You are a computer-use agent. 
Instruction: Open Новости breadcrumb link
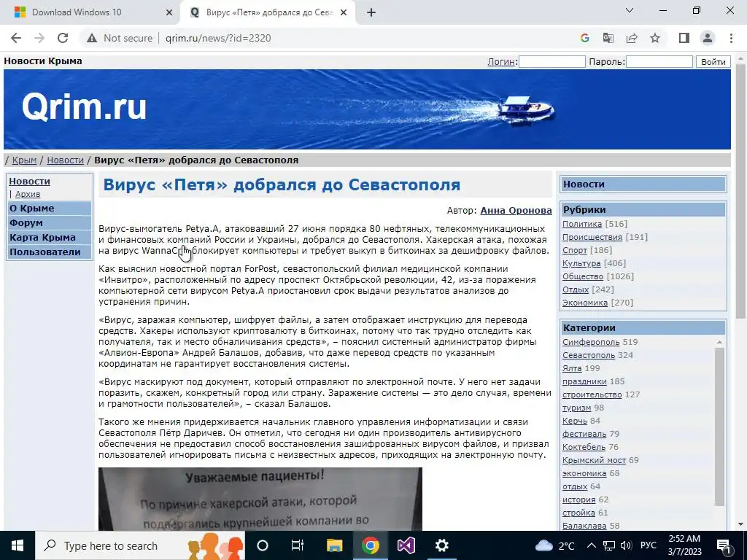point(65,160)
